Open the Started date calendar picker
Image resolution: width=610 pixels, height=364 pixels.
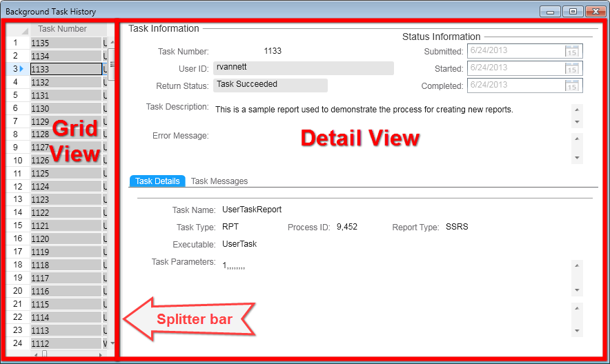[571, 68]
